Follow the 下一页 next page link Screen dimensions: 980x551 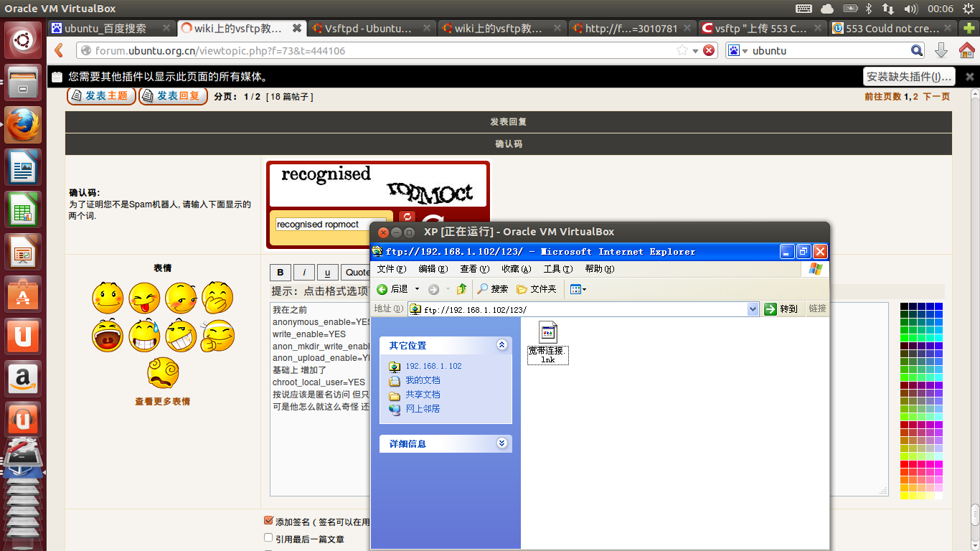(x=936, y=96)
